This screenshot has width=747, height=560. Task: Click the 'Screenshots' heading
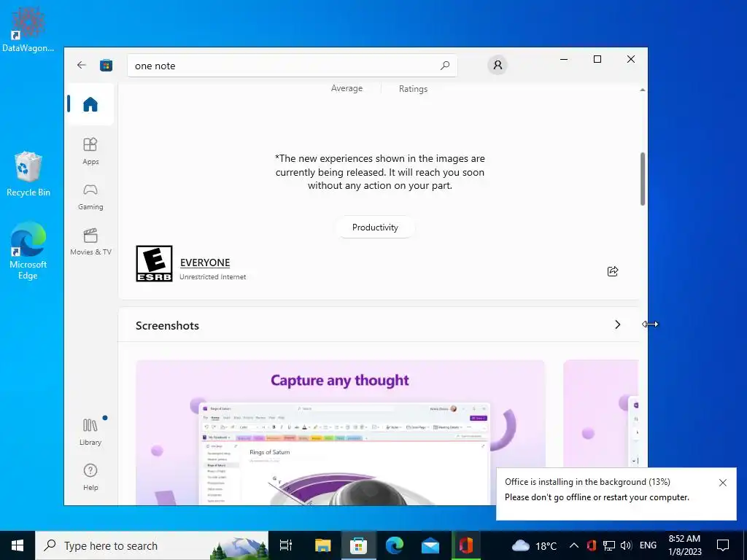coord(167,325)
